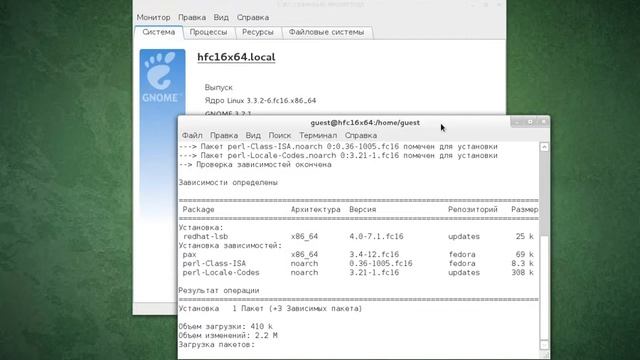Click the Объем изменений: 2.2 M line
The image size is (640, 360).
228,335
